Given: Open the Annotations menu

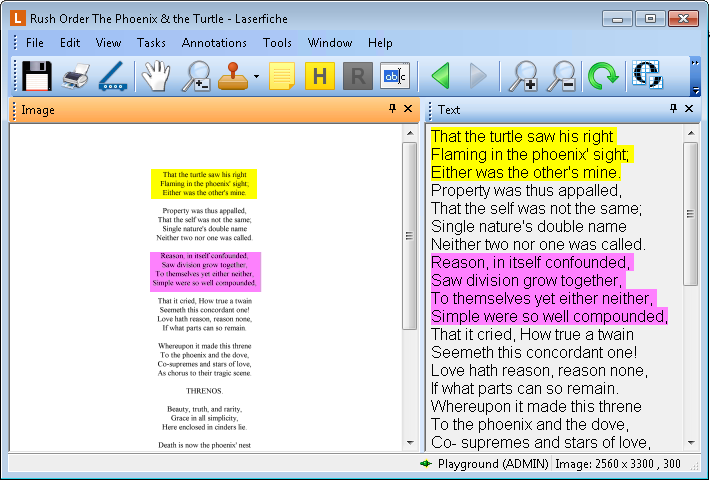Looking at the screenshot, I should (214, 43).
